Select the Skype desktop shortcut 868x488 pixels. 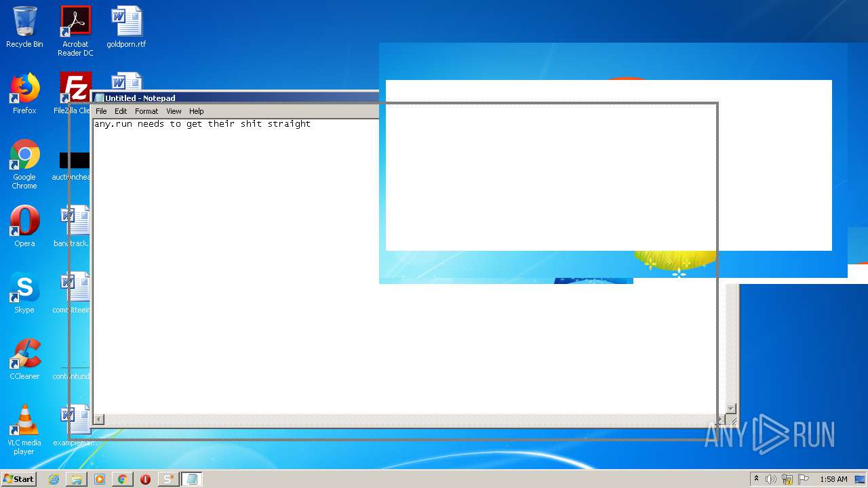(24, 293)
